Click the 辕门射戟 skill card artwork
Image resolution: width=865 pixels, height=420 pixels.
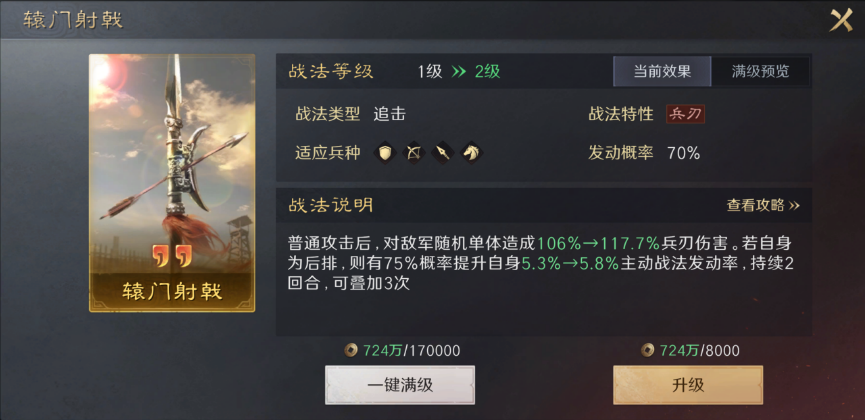(x=172, y=183)
